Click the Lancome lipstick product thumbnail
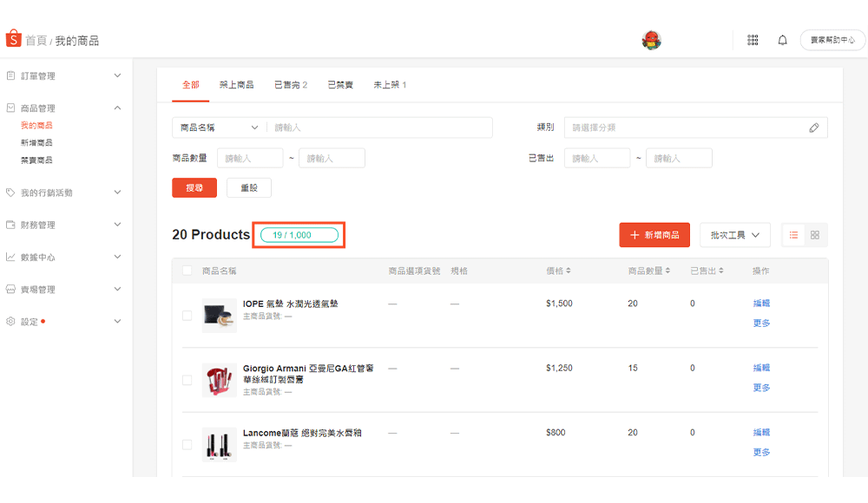The width and height of the screenshot is (868, 503). (220, 445)
